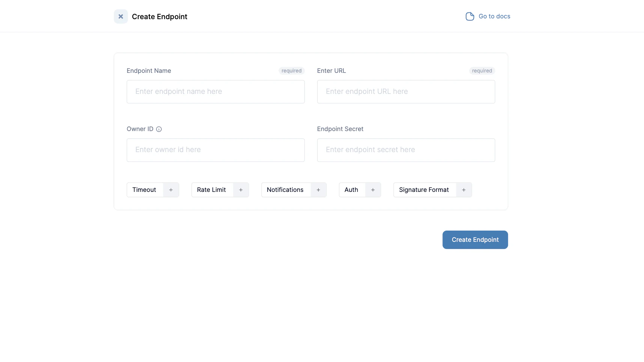Open the Go to docs link
Screen dimensions: 644x362
pyautogui.click(x=494, y=16)
